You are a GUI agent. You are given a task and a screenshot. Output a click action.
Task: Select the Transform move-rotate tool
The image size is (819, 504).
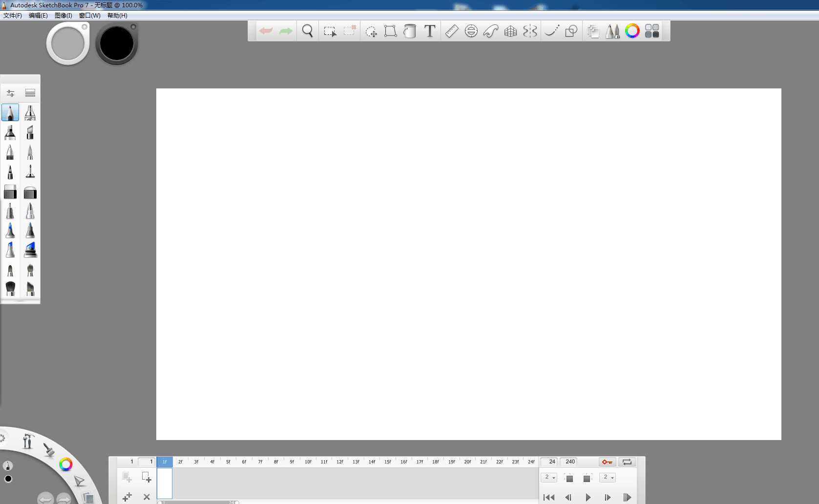[x=371, y=31]
